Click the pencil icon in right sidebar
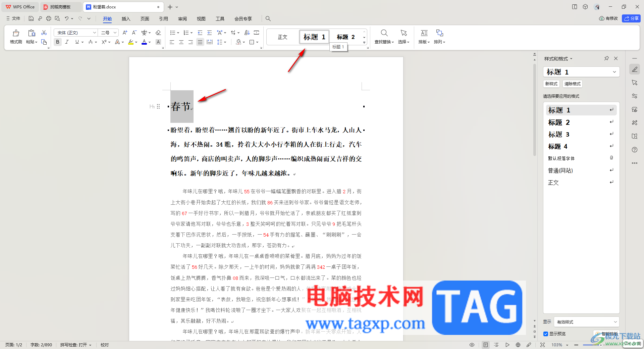The width and height of the screenshot is (644, 349). (x=635, y=69)
